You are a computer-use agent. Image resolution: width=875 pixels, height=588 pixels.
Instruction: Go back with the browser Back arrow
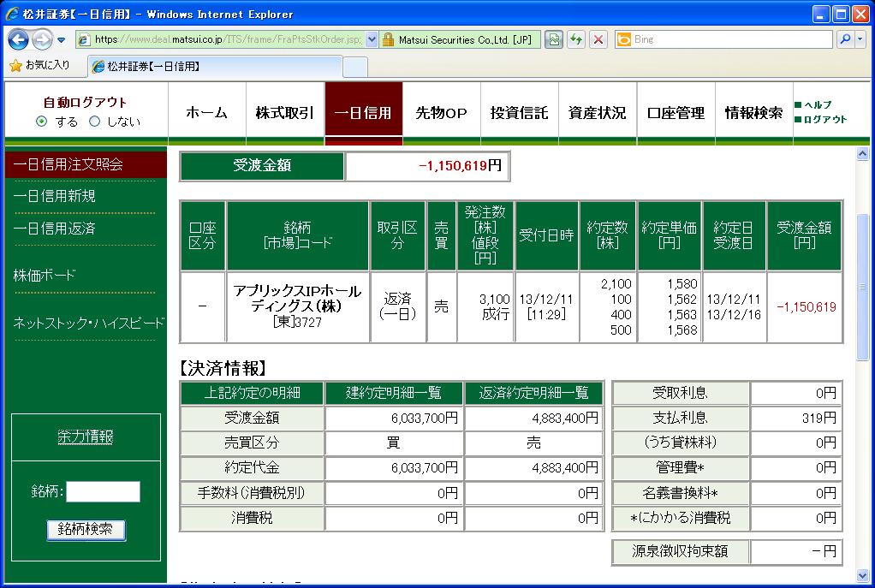point(18,39)
